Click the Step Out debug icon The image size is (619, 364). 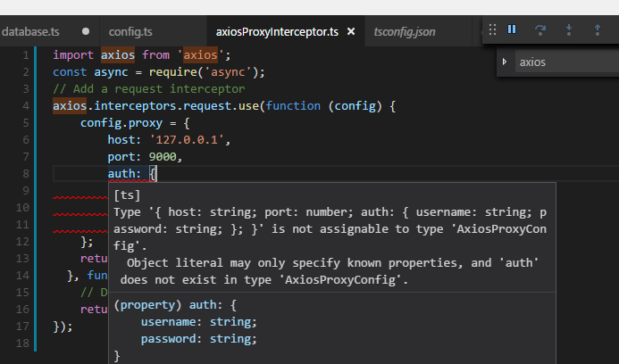[598, 29]
